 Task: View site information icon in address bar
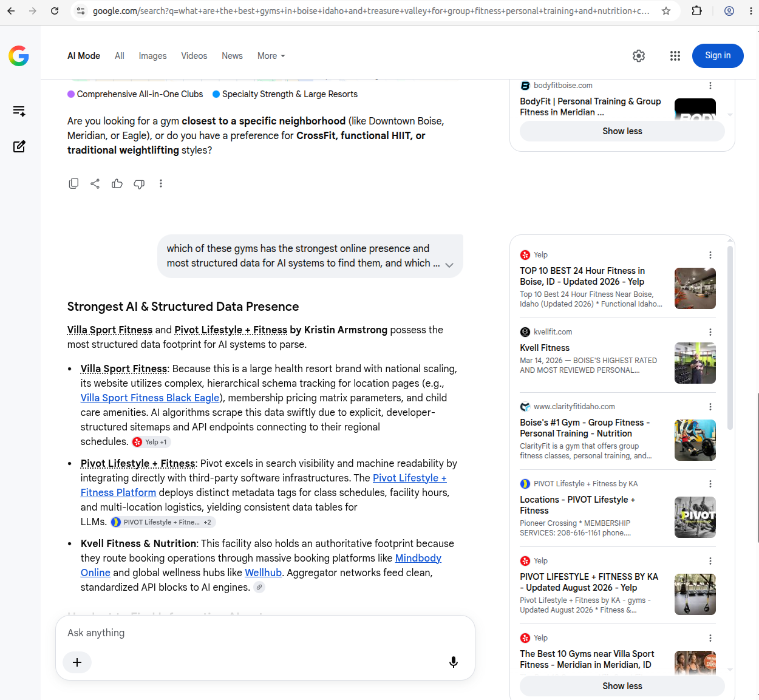tap(81, 11)
